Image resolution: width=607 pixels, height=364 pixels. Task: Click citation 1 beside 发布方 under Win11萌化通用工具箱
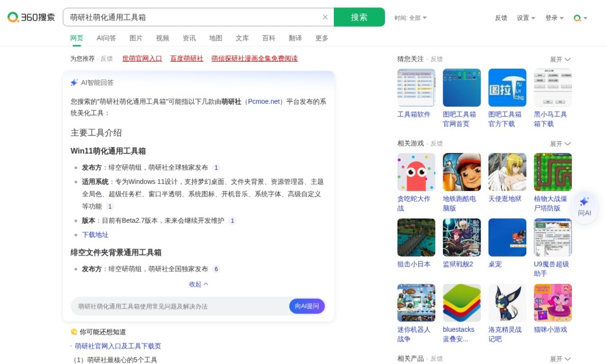(x=217, y=167)
